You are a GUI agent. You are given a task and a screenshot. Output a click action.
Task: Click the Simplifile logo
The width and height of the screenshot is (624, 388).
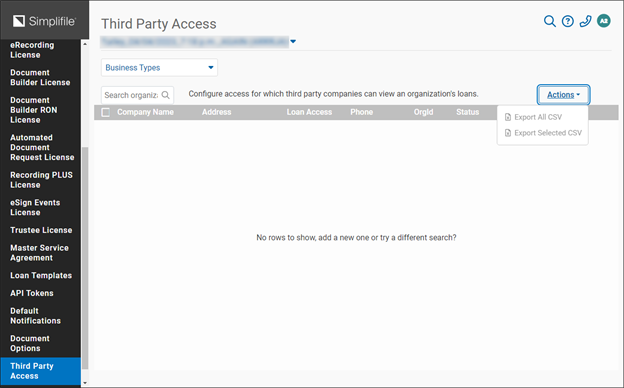tap(44, 21)
